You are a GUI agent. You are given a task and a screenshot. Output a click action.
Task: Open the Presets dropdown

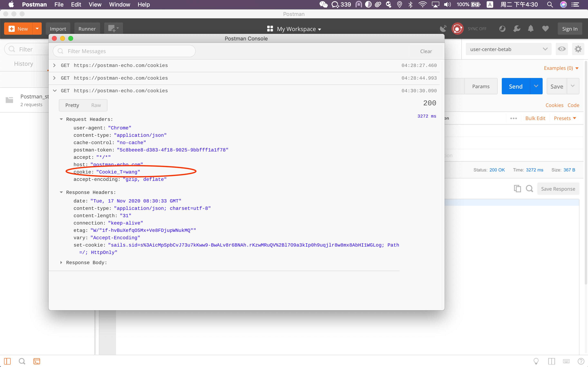coord(565,118)
